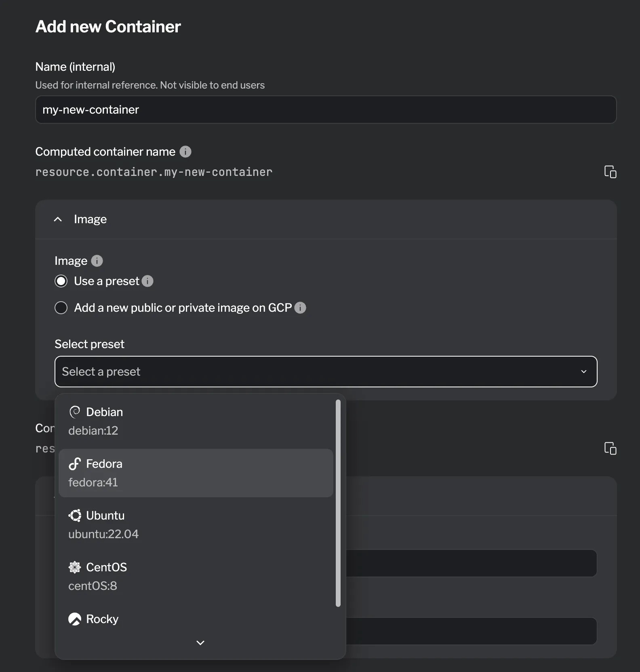
Task: Show info about adding GCP image
Action: pyautogui.click(x=300, y=308)
